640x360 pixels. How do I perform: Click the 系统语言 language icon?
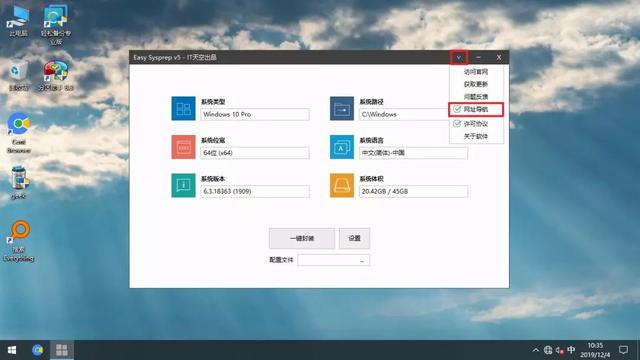click(342, 147)
